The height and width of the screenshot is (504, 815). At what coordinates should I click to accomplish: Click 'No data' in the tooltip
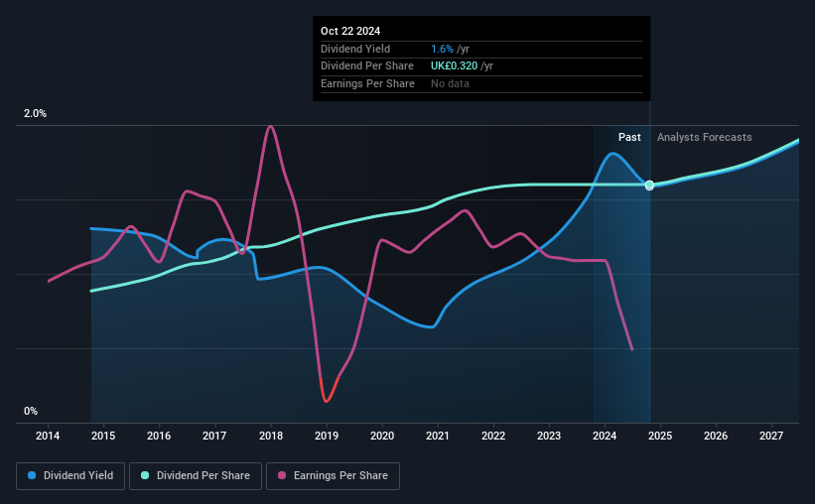[450, 83]
